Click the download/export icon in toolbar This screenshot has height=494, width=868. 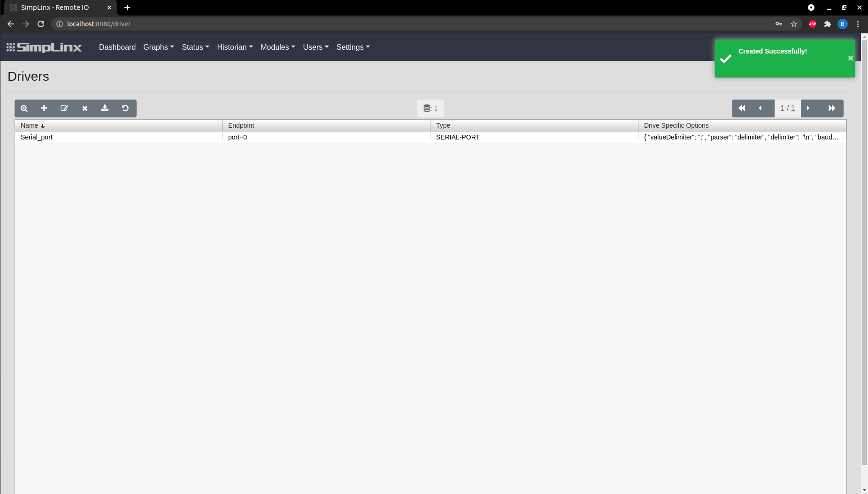click(105, 108)
